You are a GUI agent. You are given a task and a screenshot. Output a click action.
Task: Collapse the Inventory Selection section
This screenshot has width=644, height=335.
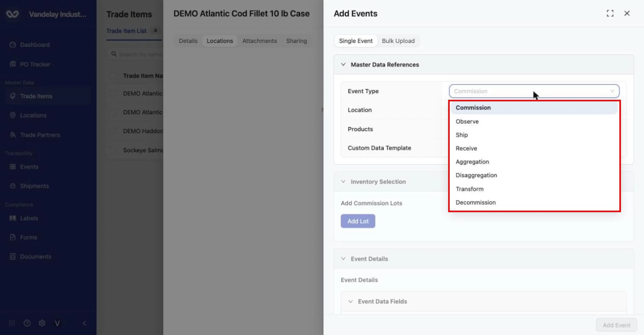(343, 182)
